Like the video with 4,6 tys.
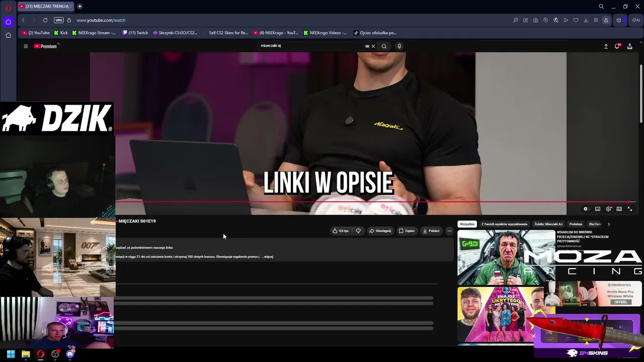 tap(341, 231)
